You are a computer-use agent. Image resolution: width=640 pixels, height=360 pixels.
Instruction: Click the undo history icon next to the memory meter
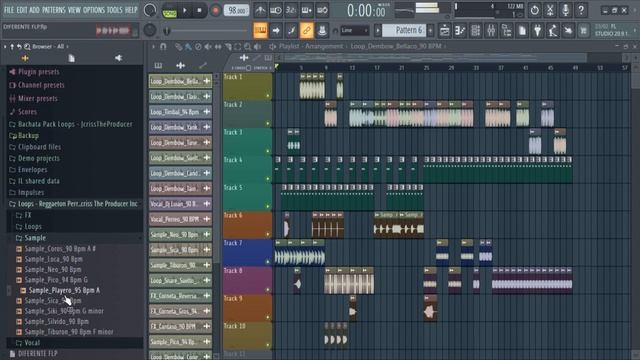coord(534,10)
